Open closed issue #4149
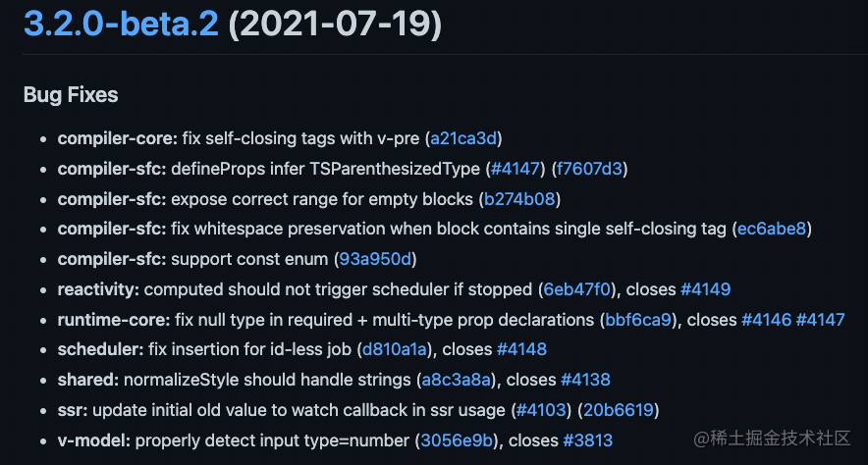The image size is (868, 465). (705, 289)
